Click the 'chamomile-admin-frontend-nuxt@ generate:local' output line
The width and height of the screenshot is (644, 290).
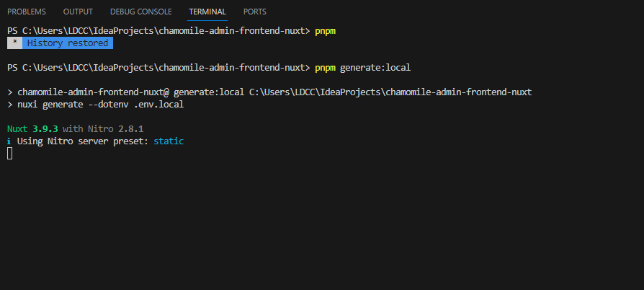269,92
